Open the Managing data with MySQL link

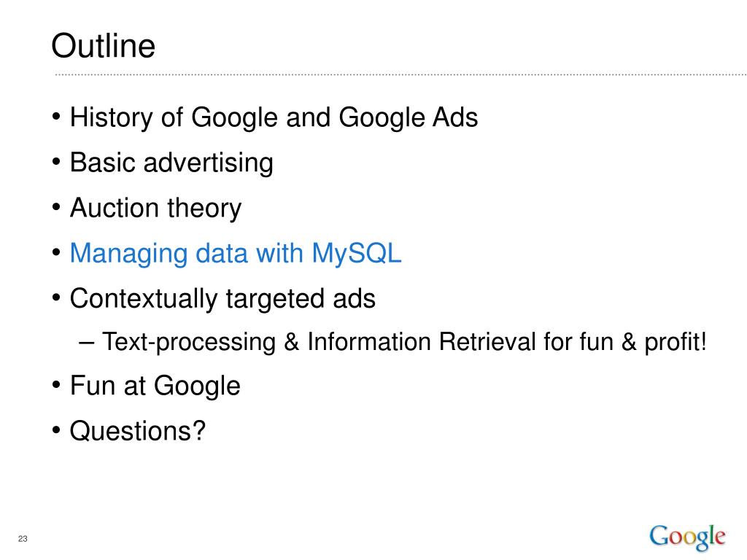click(236, 254)
